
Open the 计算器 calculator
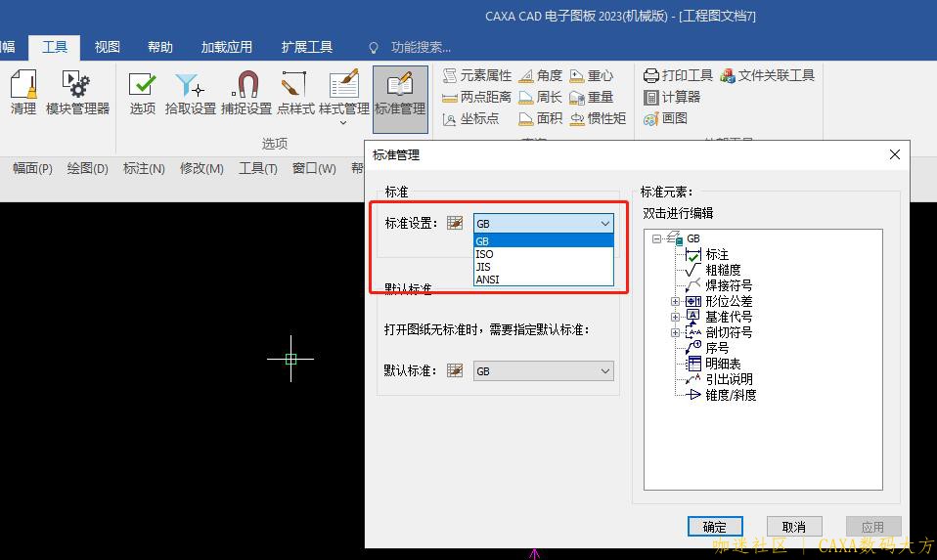pos(672,97)
